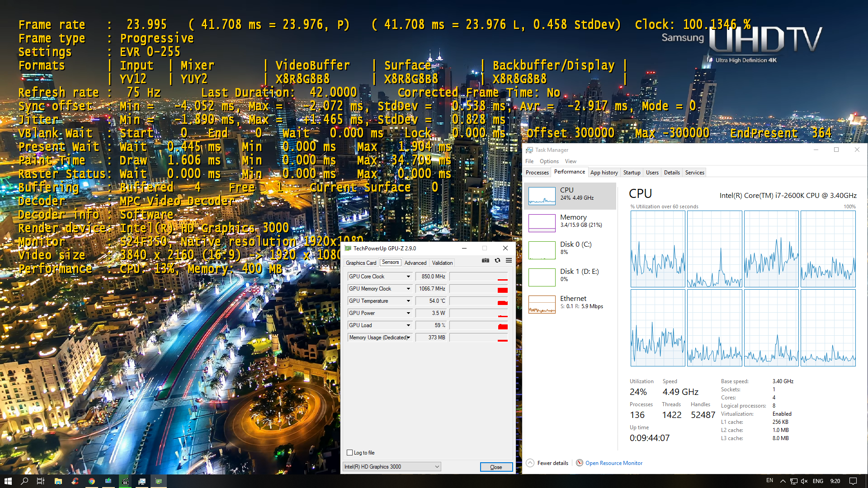Click the GPU-Z refresh icon
The image size is (868, 488).
click(x=497, y=260)
